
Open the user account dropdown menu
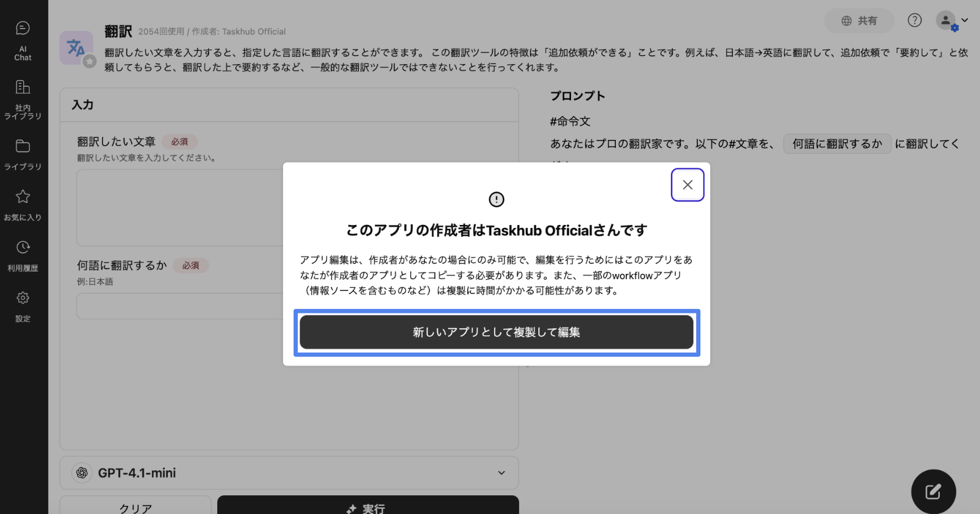(952, 21)
